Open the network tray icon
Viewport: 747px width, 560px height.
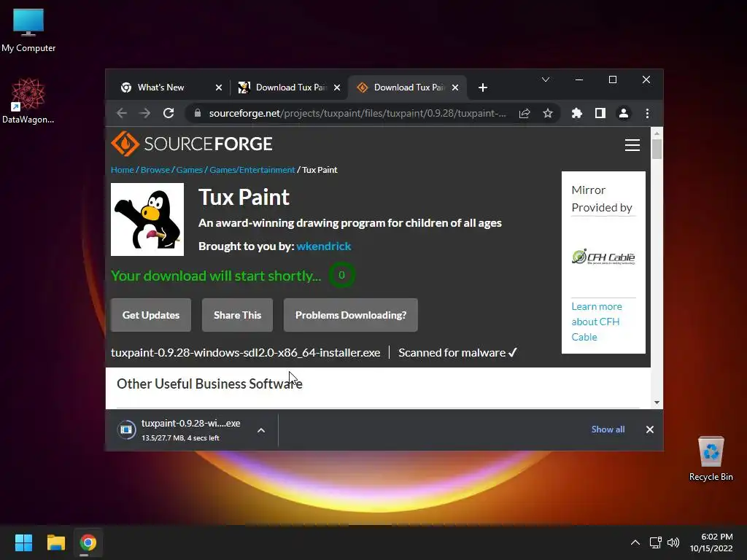click(656, 542)
